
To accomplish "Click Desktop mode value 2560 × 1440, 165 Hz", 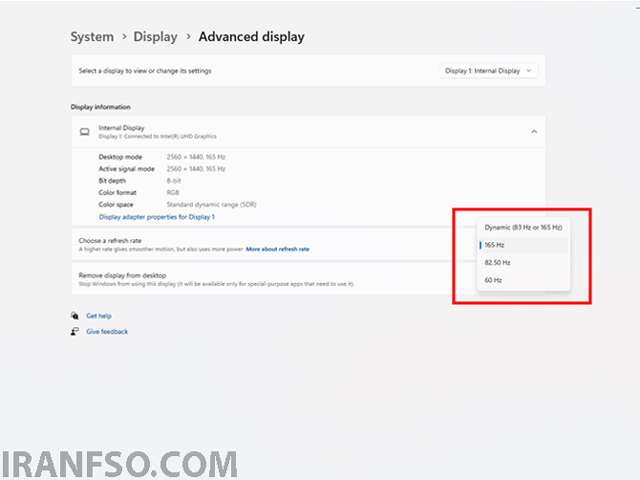I will coord(196,157).
